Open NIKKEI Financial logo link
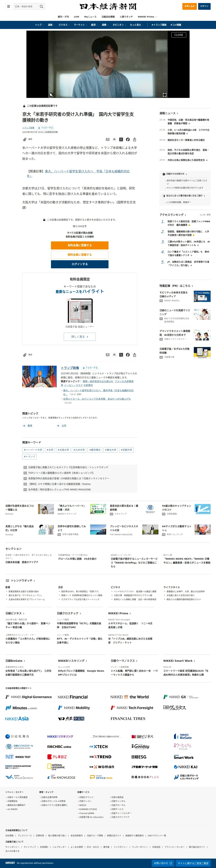Image resolution: width=216 pixels, height=868 pixels. tap(73, 697)
